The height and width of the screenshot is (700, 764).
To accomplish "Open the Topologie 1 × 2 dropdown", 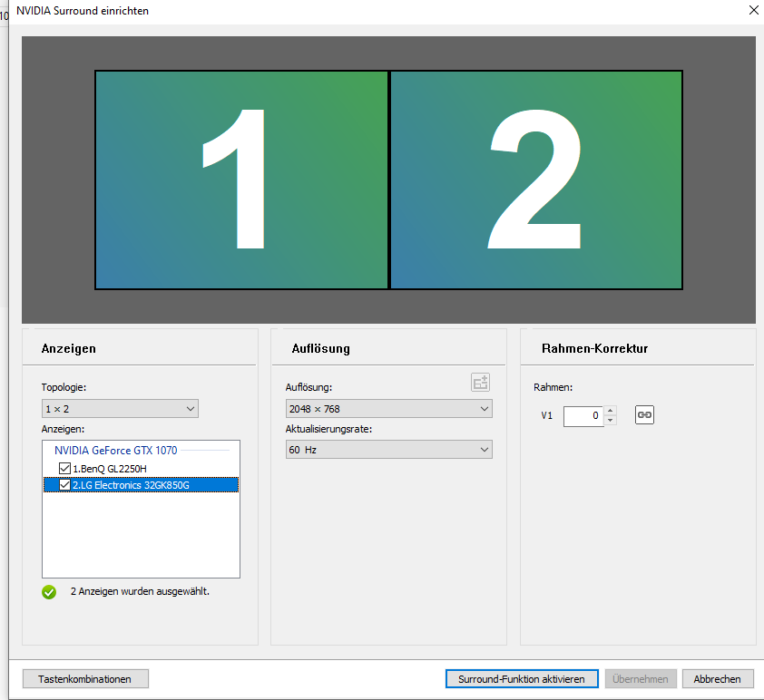I will click(x=120, y=409).
